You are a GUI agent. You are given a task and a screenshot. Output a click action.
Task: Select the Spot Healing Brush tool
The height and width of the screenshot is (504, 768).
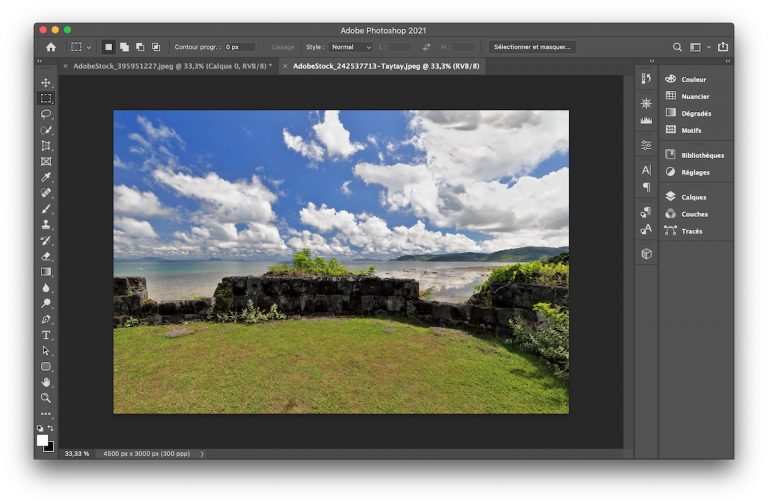46,192
